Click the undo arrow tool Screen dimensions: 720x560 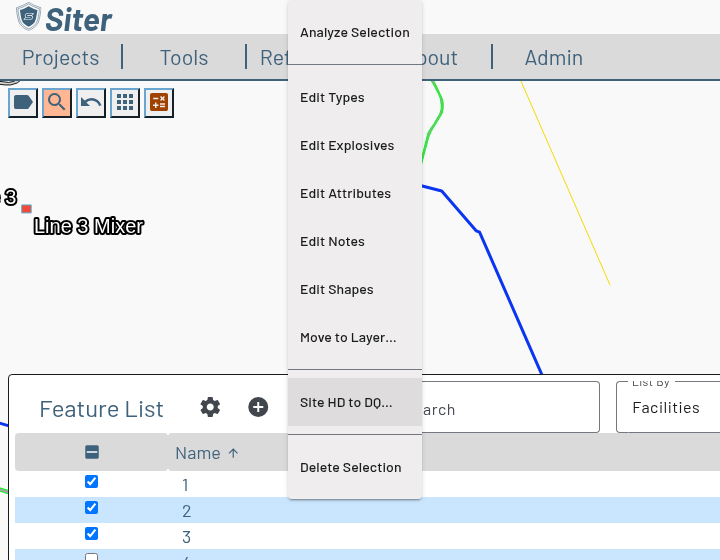[91, 102]
